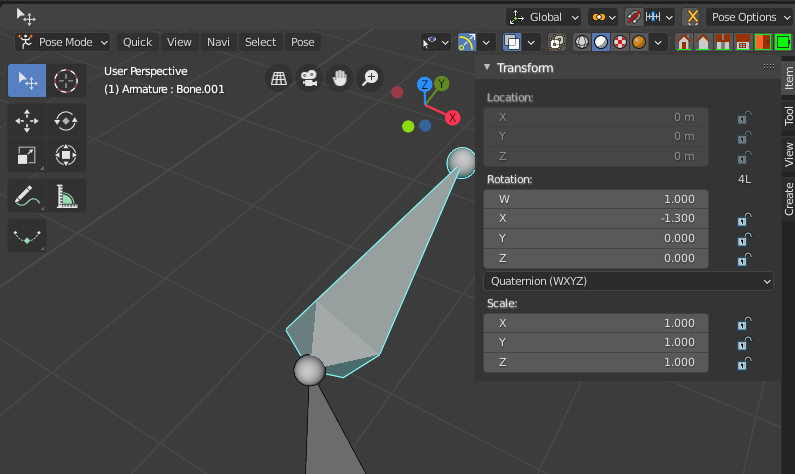Click the Rotation X value field
The width and height of the screenshot is (795, 474).
point(596,219)
